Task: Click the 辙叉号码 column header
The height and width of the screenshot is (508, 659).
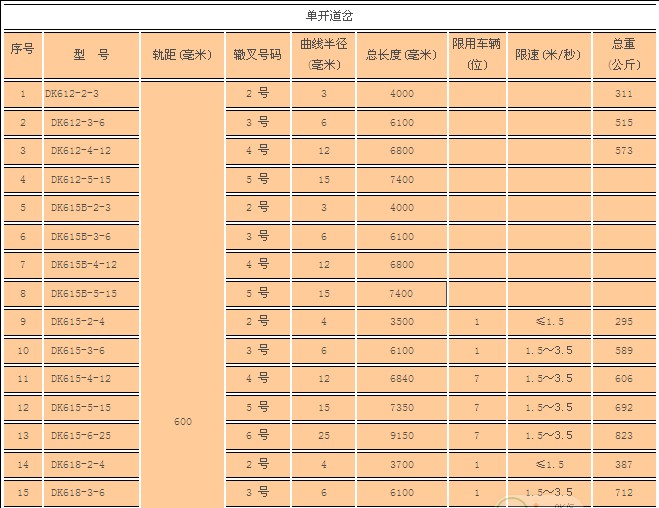Action: click(x=257, y=54)
